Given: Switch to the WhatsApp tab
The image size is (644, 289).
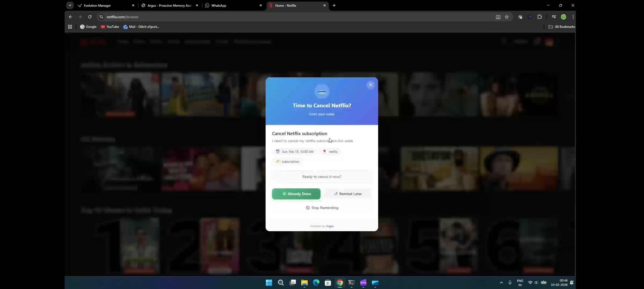Looking at the screenshot, I should tap(233, 5).
